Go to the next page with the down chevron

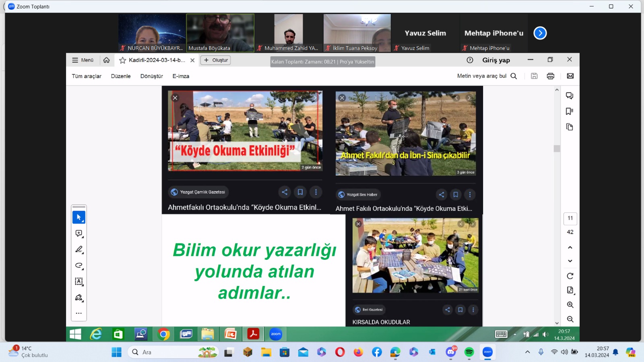click(570, 261)
